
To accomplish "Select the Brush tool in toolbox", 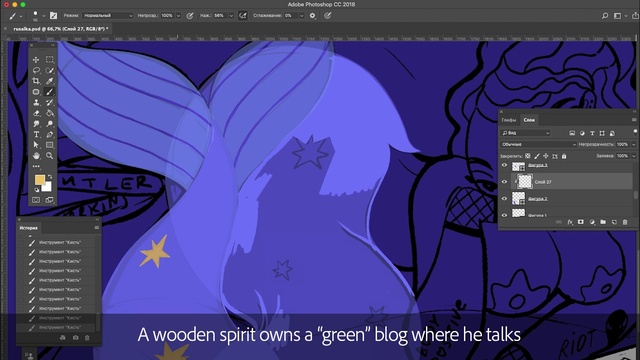I will [49, 92].
